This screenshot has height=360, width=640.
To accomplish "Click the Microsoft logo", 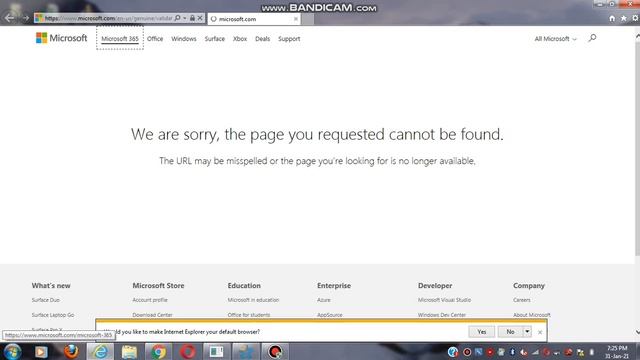I will [x=61, y=38].
